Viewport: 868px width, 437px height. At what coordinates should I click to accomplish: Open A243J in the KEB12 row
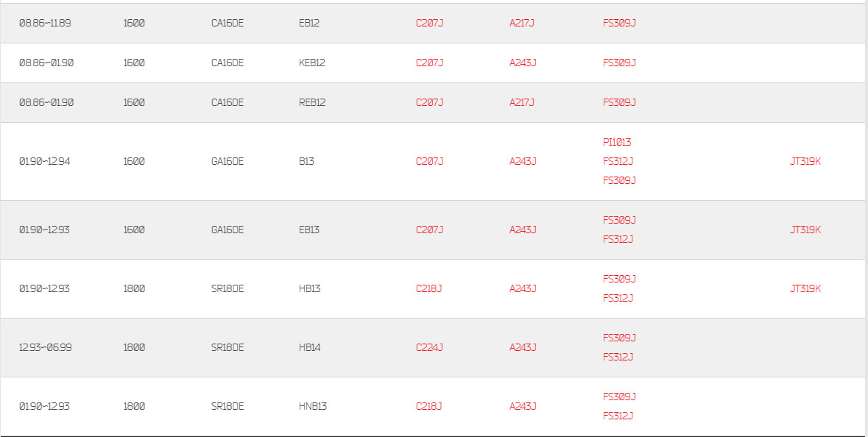pyautogui.click(x=523, y=63)
